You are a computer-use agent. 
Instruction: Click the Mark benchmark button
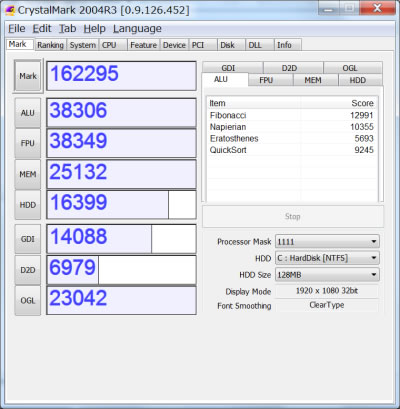tap(28, 76)
